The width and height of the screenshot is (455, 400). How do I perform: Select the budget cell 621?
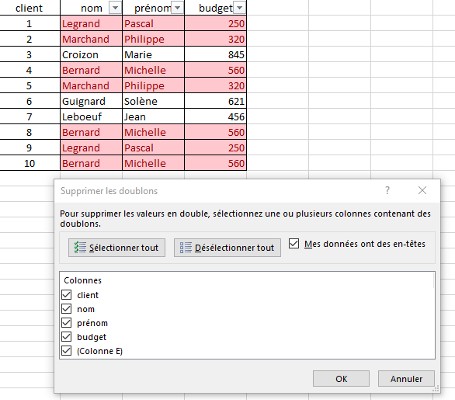(215, 101)
